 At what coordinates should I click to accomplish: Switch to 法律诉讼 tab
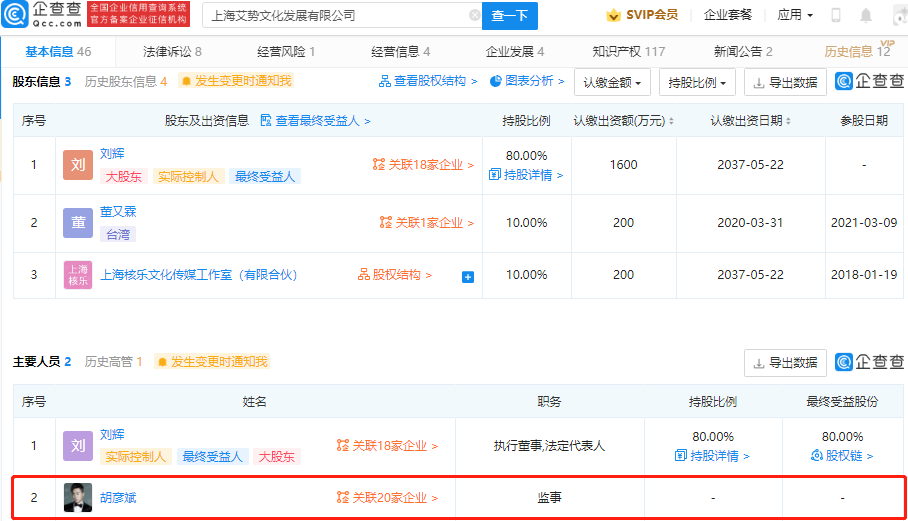click(x=172, y=52)
